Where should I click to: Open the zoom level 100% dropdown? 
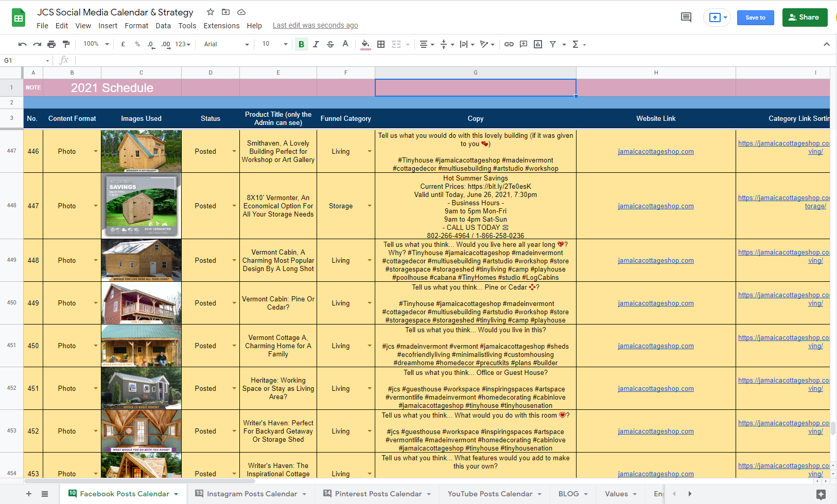(x=96, y=44)
